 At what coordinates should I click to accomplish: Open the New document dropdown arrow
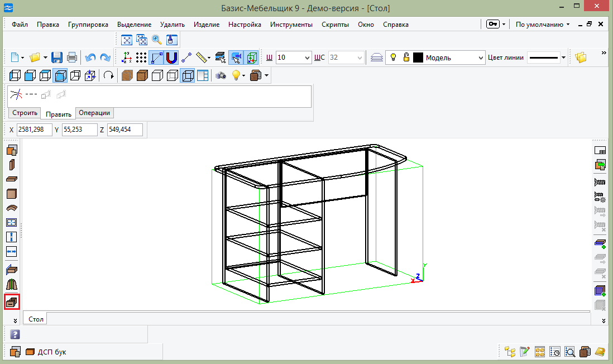click(22, 58)
